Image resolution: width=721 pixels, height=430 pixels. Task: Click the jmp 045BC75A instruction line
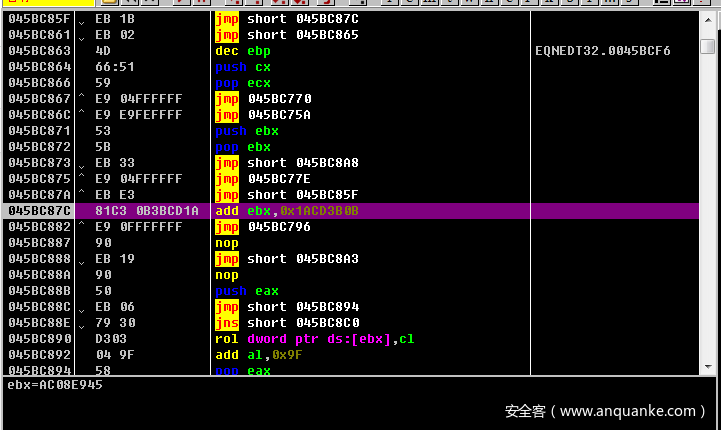click(x=263, y=115)
